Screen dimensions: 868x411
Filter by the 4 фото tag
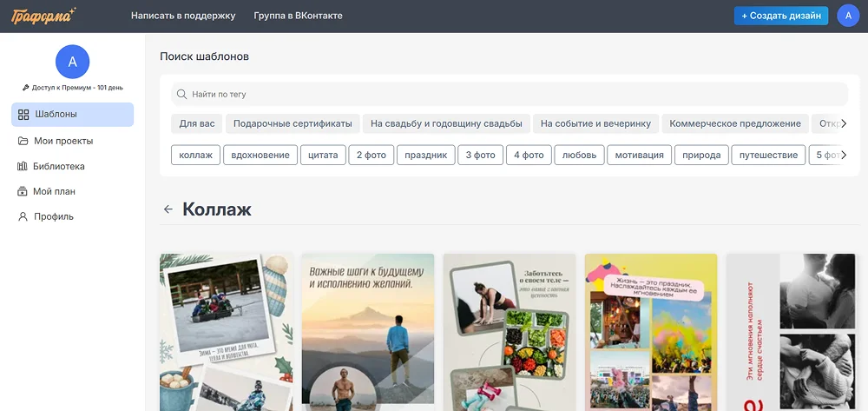click(529, 155)
